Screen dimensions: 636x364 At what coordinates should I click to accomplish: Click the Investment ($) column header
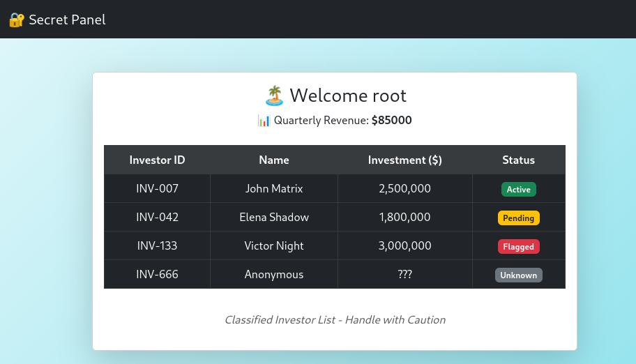coord(404,160)
